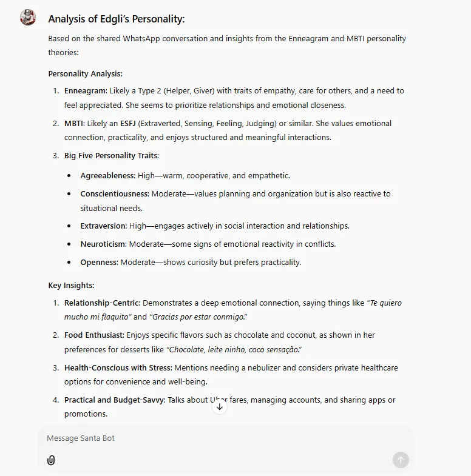Select the 'Extraversion' bullet label
This screenshot has height=476, width=471.
[103, 226]
